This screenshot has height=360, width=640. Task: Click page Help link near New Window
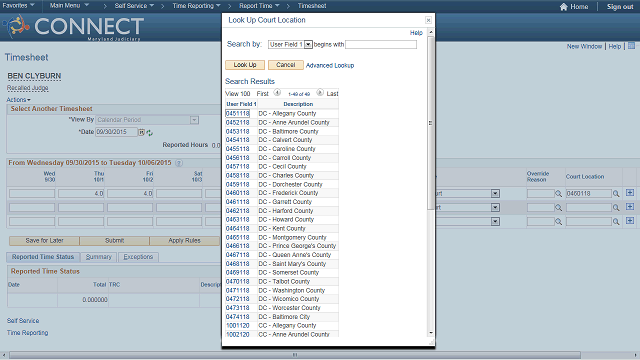coord(615,47)
